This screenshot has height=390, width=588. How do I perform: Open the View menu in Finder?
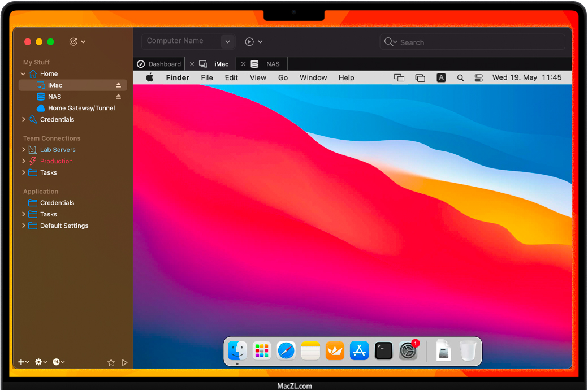[x=258, y=78]
